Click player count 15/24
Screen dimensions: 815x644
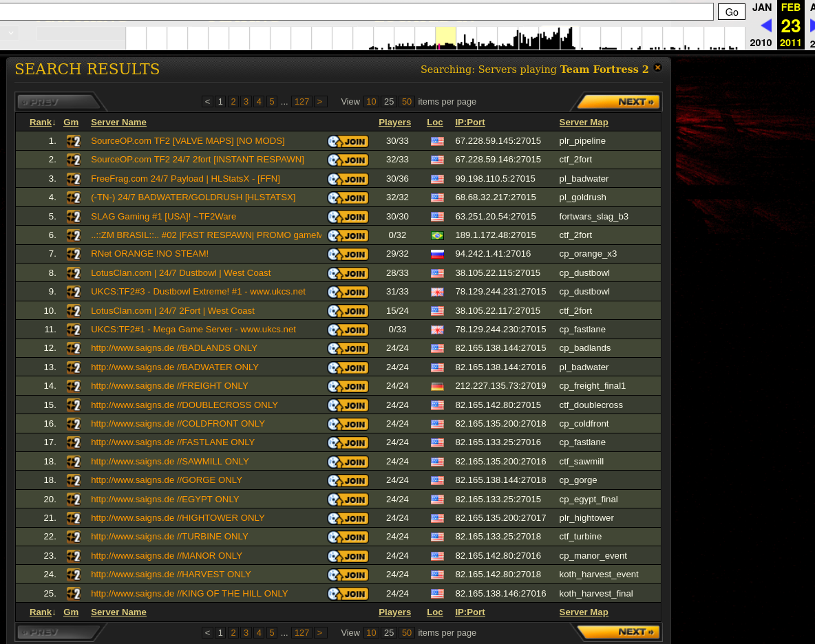click(397, 310)
